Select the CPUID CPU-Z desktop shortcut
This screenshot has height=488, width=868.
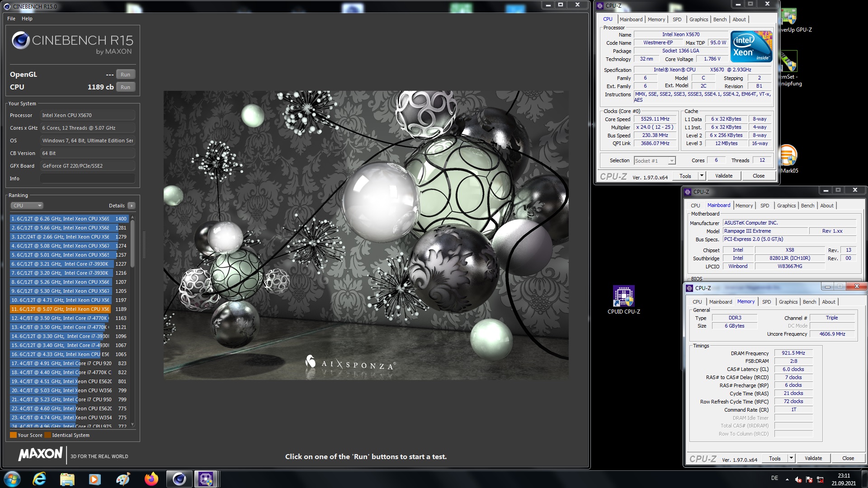point(624,300)
